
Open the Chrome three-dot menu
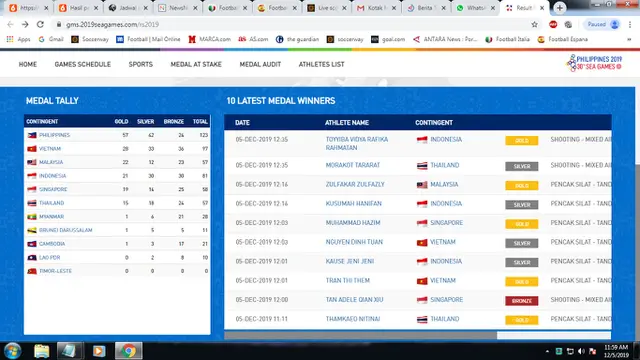point(630,24)
